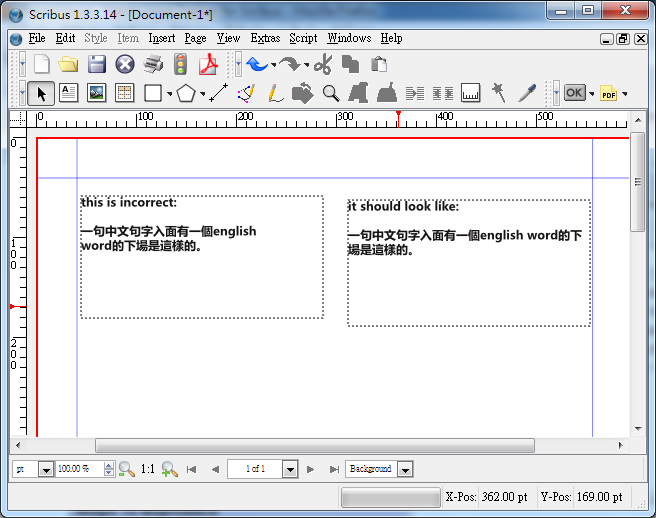Select the Insert Image Frame tool
Screen dimensions: 656x518
point(96,93)
